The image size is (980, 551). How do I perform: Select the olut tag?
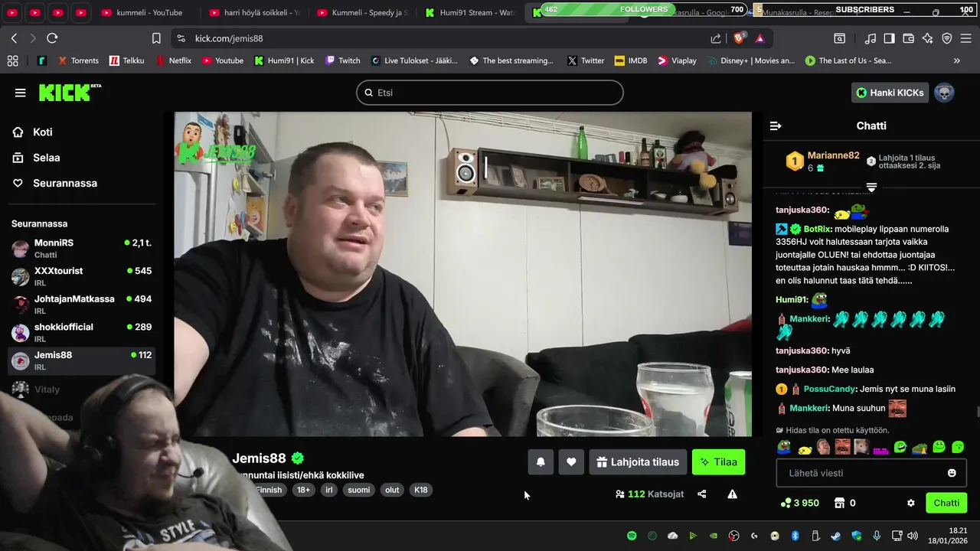pyautogui.click(x=392, y=490)
